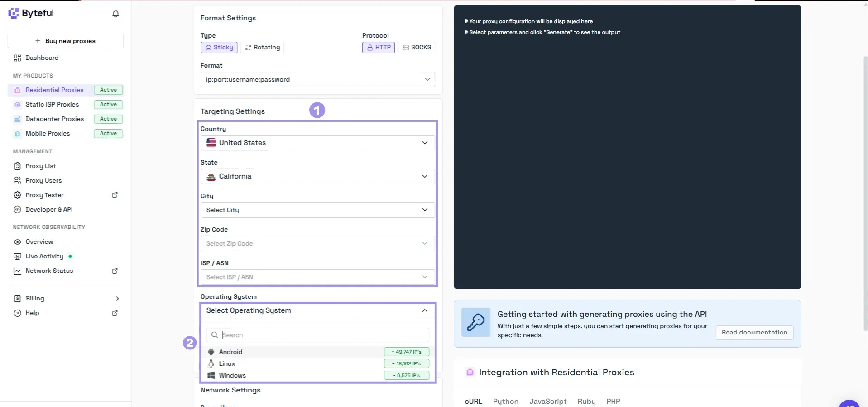Click the Billing receipt icon
Screen dimensions: 868x407
click(17, 299)
